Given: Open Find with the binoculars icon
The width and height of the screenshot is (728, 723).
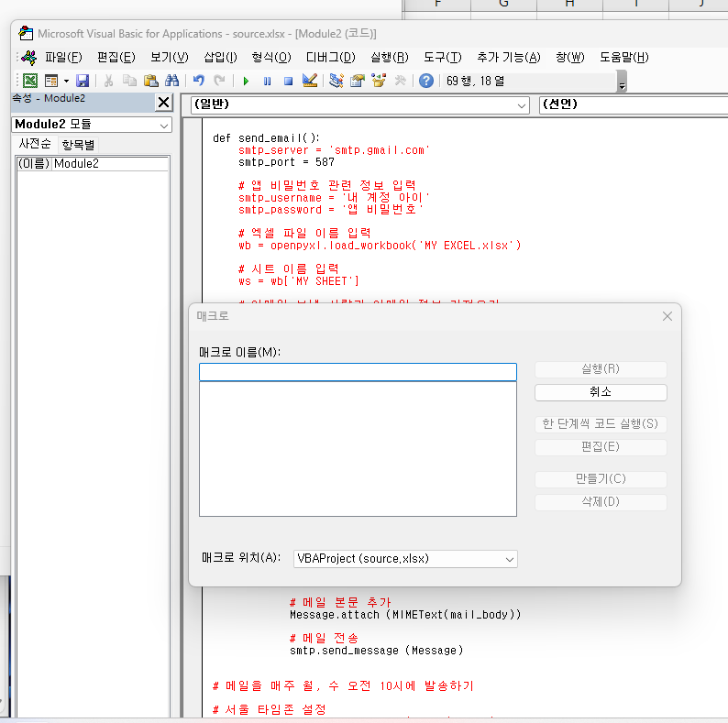Looking at the screenshot, I should (171, 81).
